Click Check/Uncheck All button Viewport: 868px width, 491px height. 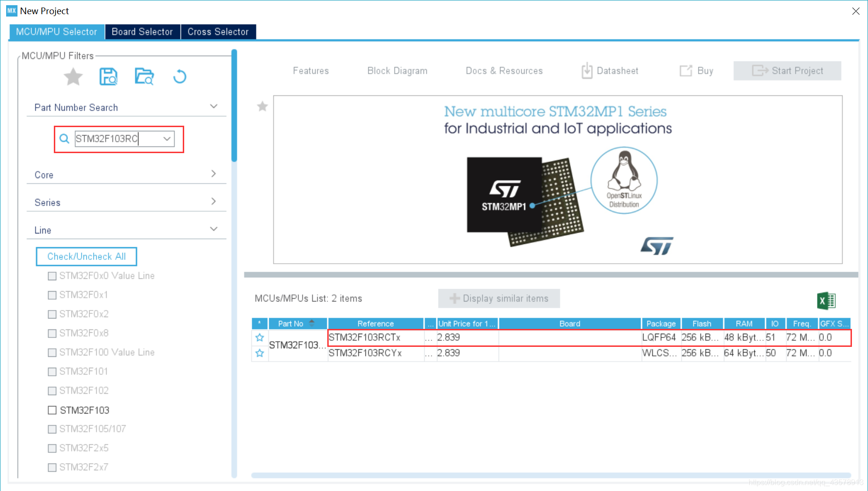(x=86, y=257)
